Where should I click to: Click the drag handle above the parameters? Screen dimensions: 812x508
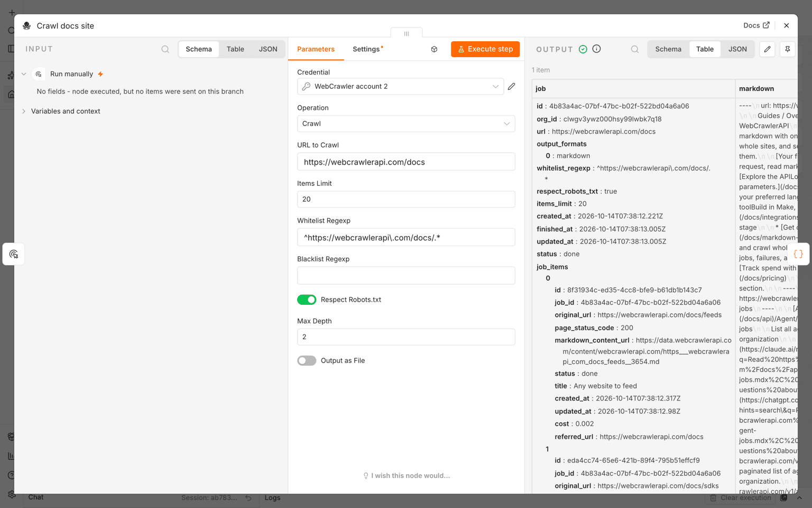407,33
